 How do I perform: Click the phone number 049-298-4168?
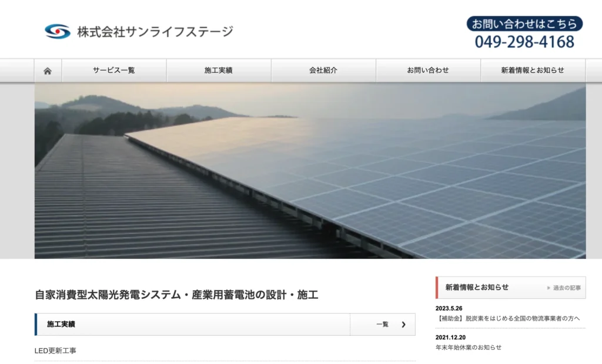524,42
